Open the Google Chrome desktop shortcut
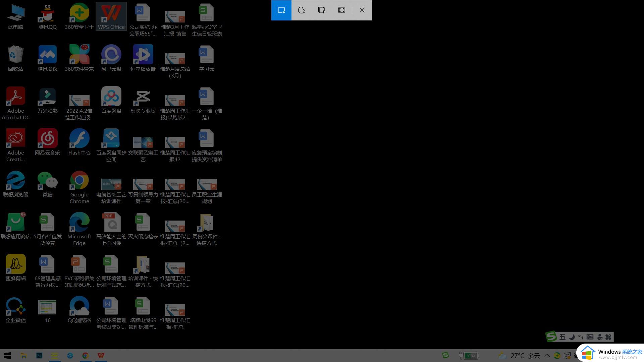Viewport: 644px width, 362px height. pyautogui.click(x=79, y=187)
